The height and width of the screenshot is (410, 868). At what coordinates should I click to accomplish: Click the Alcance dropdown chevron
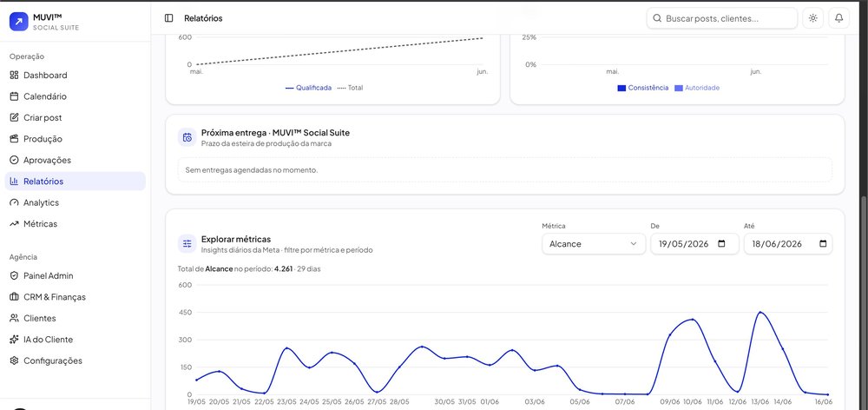tap(634, 244)
